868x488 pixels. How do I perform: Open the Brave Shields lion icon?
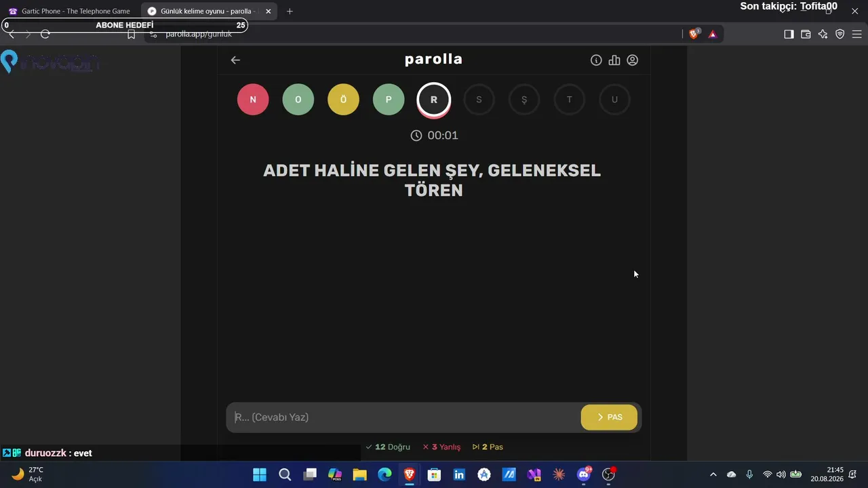694,34
